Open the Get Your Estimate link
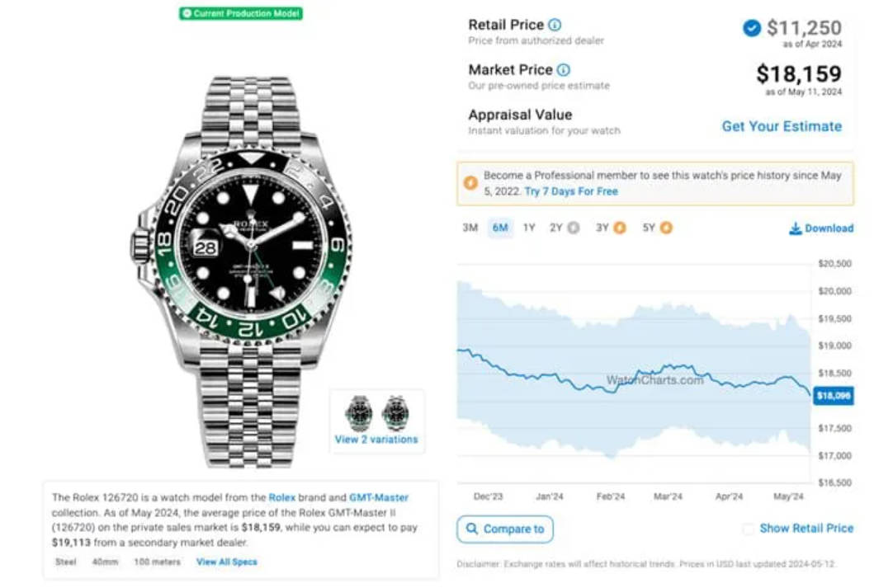 point(782,126)
